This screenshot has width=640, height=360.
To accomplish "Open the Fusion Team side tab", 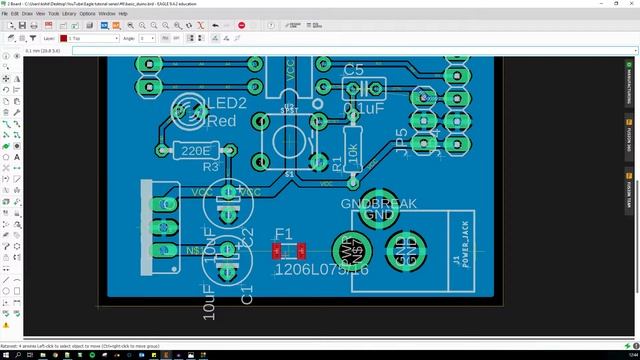I will [629, 190].
